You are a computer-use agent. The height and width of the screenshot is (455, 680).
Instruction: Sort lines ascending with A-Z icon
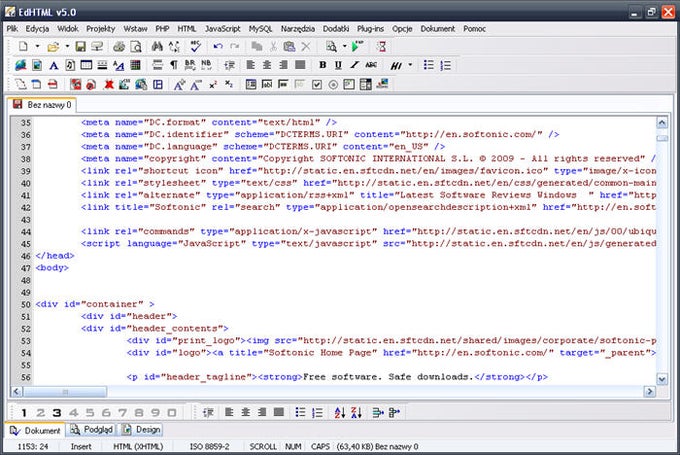[x=340, y=412]
